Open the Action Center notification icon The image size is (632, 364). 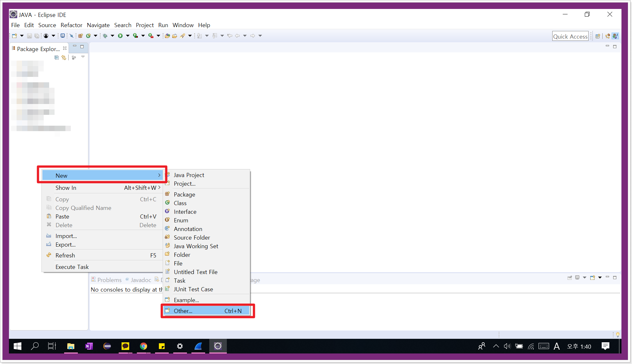pyautogui.click(x=605, y=346)
